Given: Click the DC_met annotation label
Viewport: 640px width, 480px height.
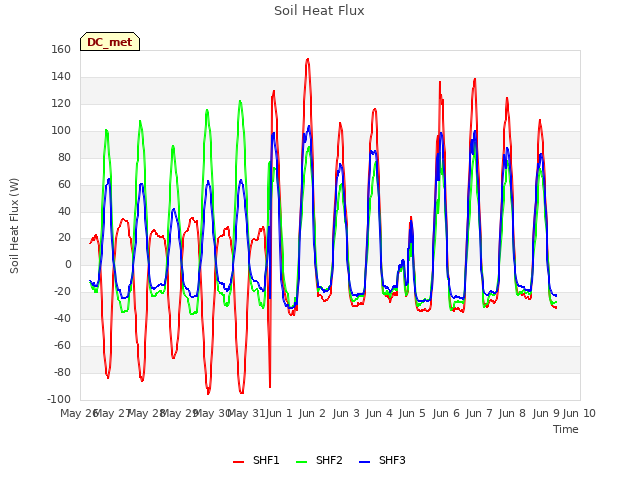Looking at the screenshot, I should pos(110,42).
